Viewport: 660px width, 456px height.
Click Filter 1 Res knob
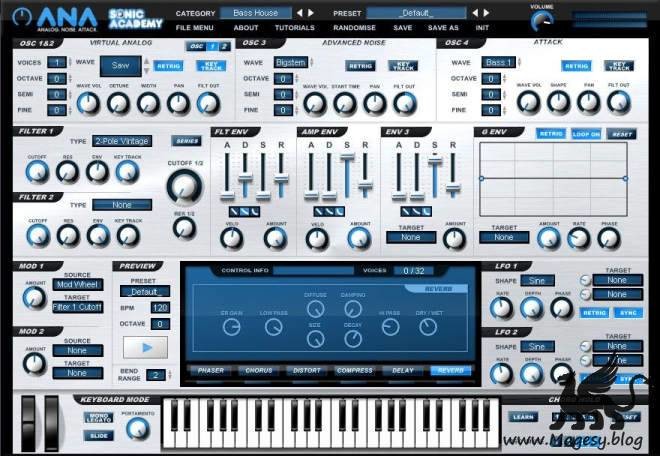67,172
